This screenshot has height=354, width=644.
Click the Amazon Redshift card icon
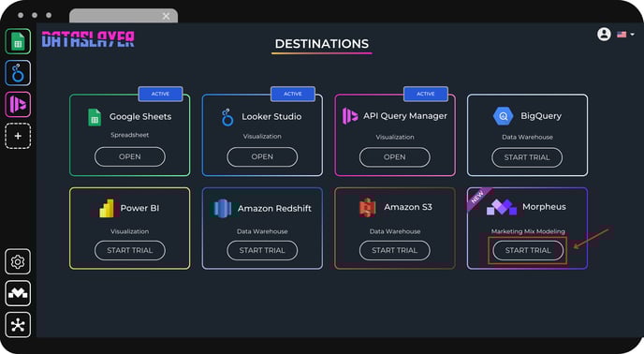[222, 209]
